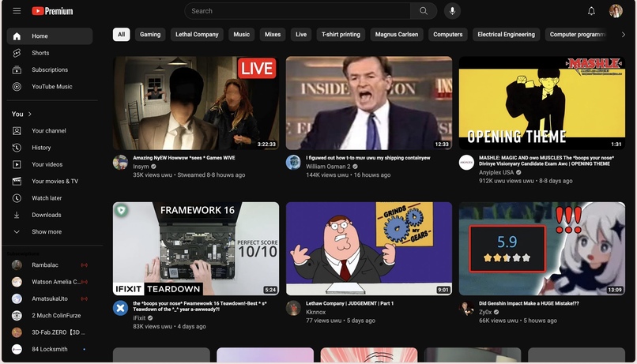
Task: Click the search magnifier button
Action: coord(424,11)
